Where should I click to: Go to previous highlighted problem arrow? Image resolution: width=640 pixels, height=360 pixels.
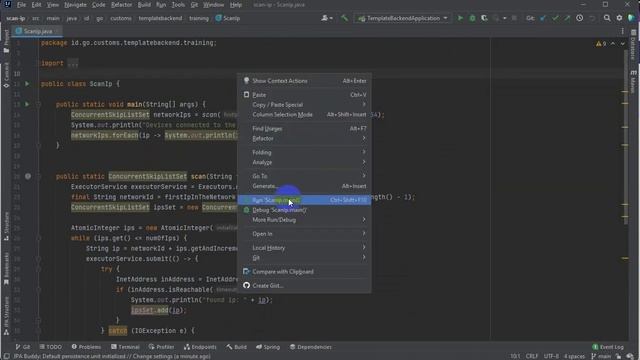[613, 44]
